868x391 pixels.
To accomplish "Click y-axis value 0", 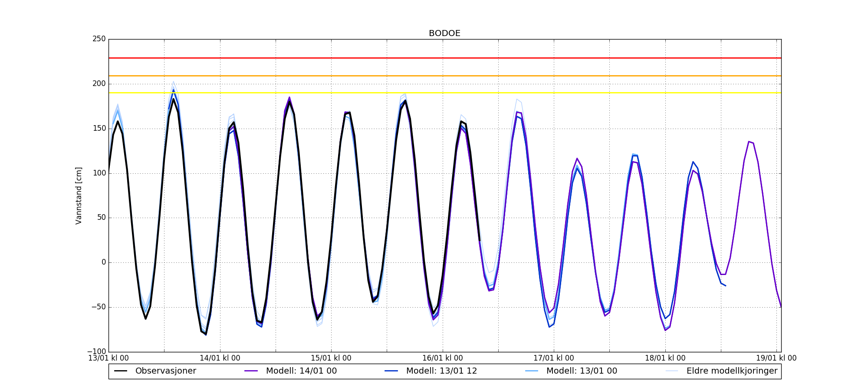I will (x=104, y=262).
